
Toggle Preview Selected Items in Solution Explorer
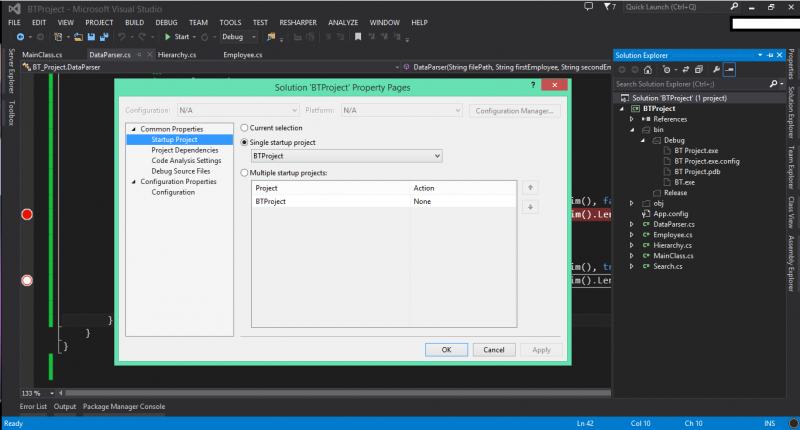[x=730, y=70]
